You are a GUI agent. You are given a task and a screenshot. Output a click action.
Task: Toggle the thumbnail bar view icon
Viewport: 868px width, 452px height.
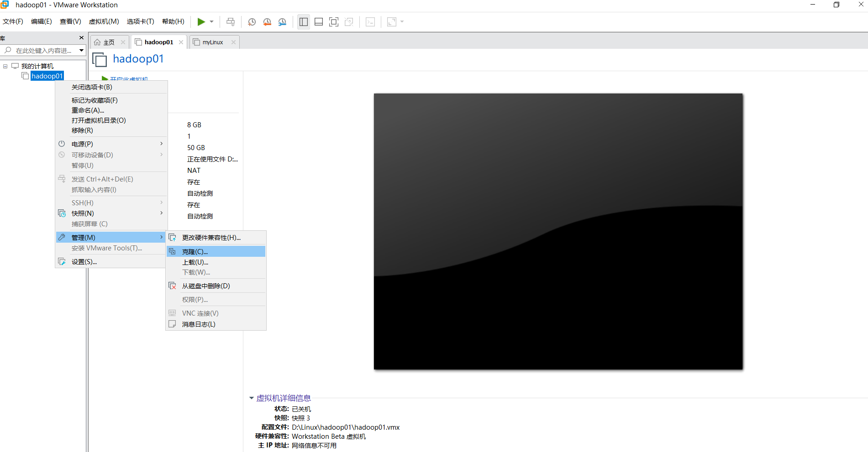tap(319, 22)
